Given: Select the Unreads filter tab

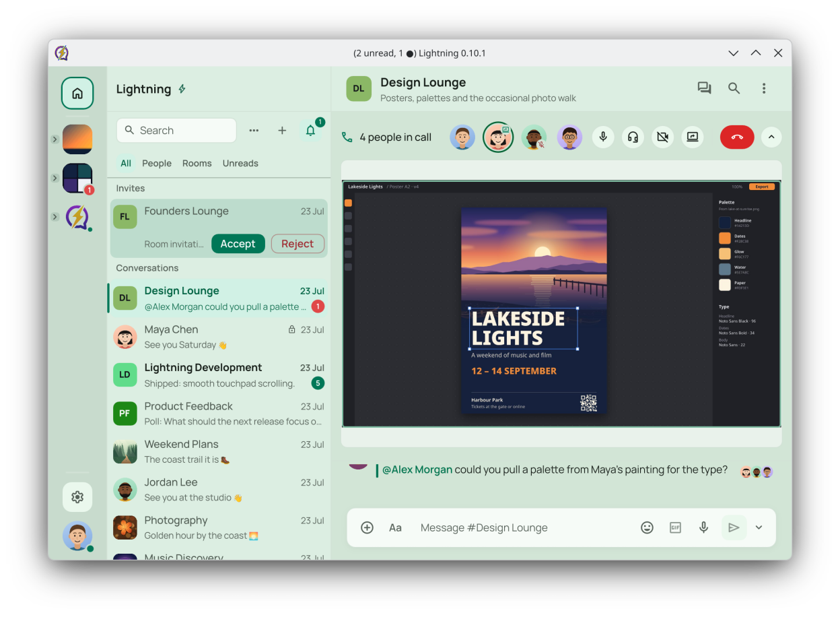Looking at the screenshot, I should coord(240,163).
